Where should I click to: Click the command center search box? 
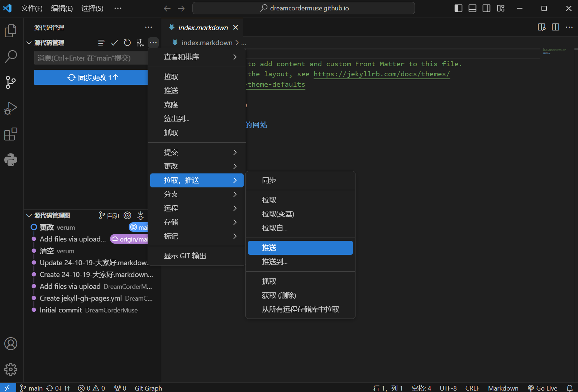pyautogui.click(x=304, y=8)
